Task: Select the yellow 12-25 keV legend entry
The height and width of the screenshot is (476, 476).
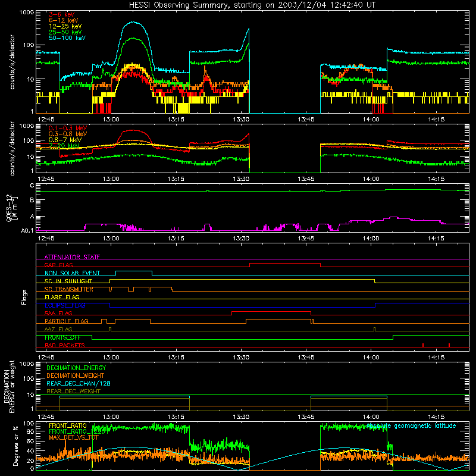Action: point(65,26)
